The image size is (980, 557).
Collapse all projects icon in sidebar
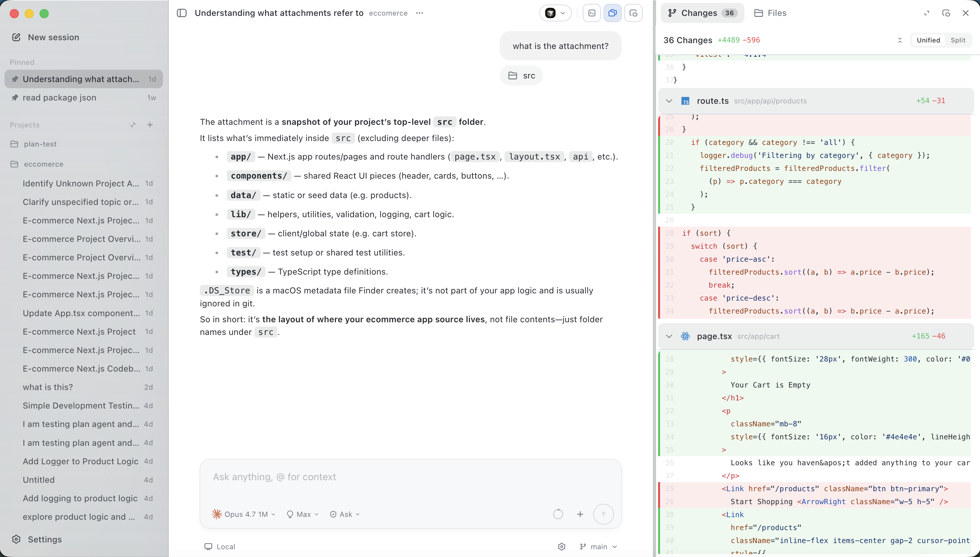[133, 125]
